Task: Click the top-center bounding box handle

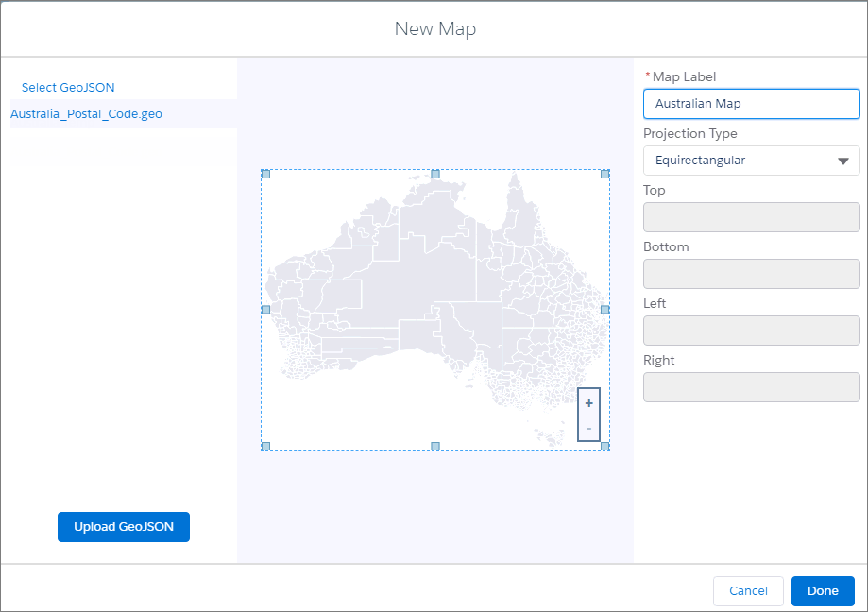Action: click(435, 175)
